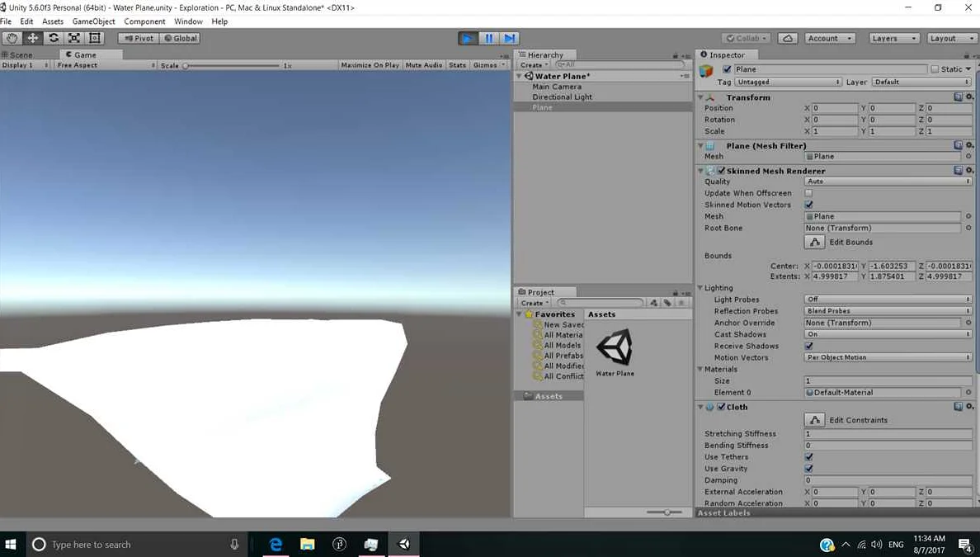The width and height of the screenshot is (980, 557).
Task: Toggle Mute Audio
Action: click(x=424, y=65)
